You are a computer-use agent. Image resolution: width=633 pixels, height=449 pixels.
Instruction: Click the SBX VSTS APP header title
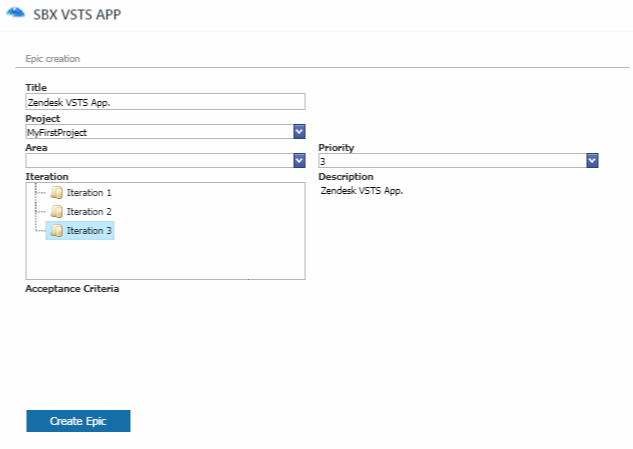point(77,15)
